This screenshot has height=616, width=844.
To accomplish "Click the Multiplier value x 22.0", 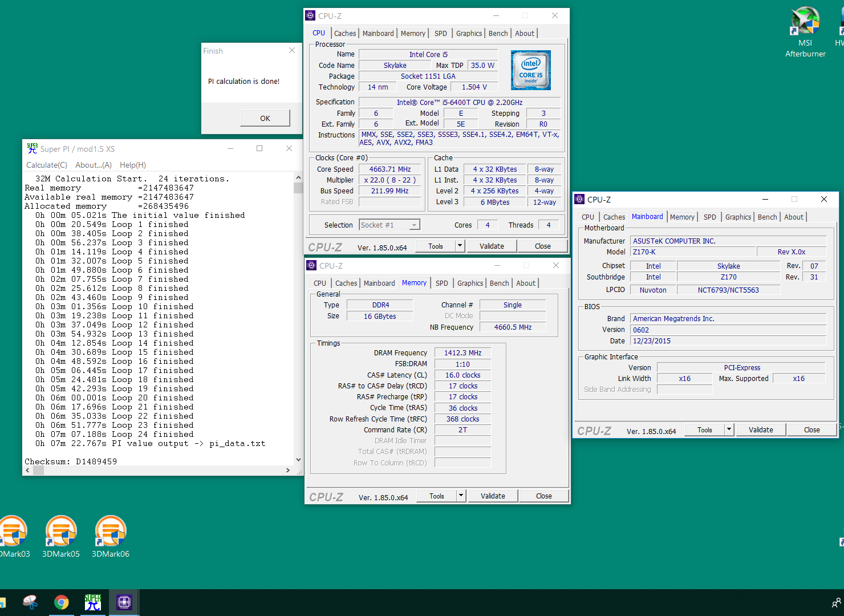I will pyautogui.click(x=390, y=180).
